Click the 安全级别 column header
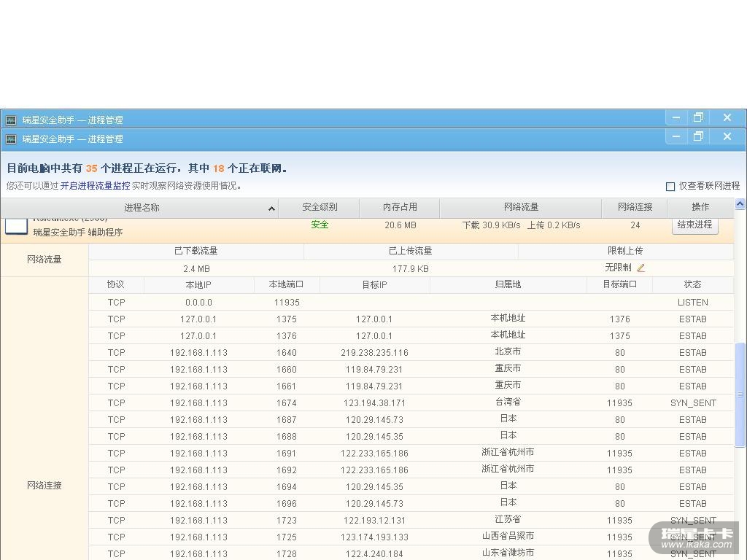Screen dimensions: 747x560 point(320,207)
